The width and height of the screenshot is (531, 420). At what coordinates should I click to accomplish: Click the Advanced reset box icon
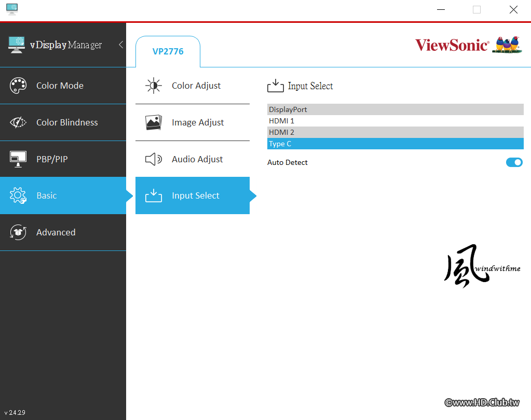pos(18,232)
